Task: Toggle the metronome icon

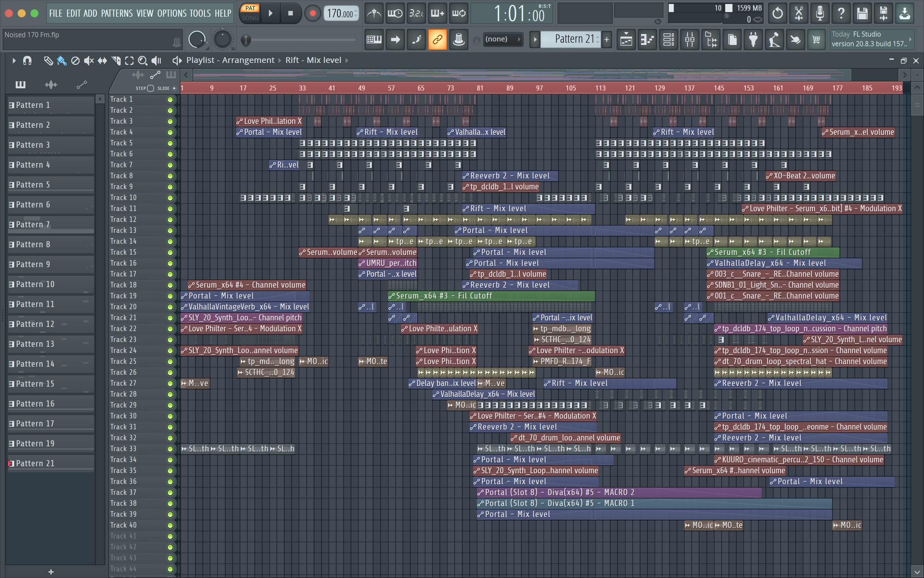Action: pos(374,13)
